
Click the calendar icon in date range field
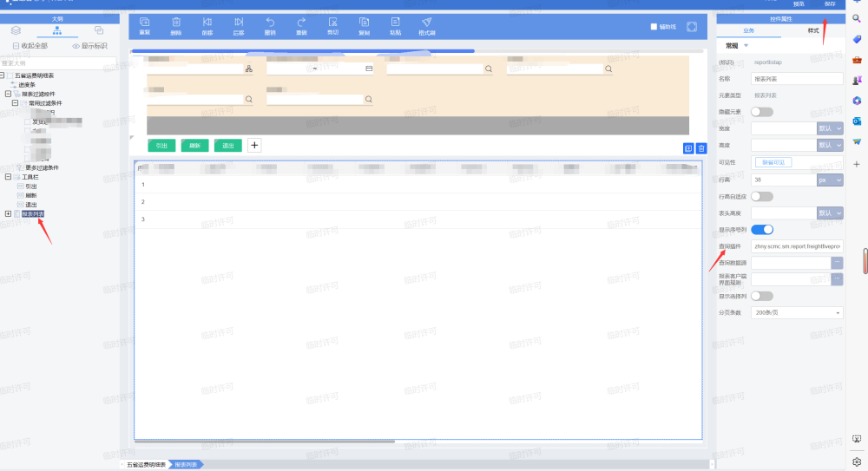click(x=369, y=69)
